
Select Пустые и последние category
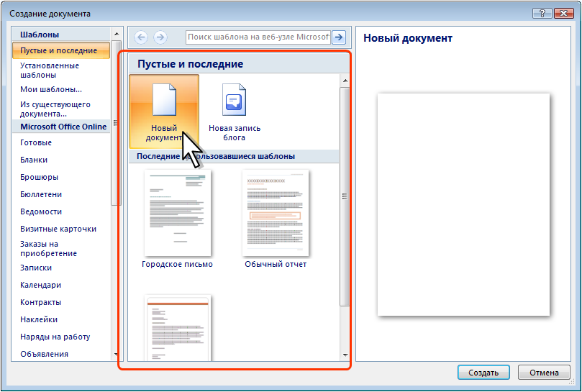pos(61,50)
